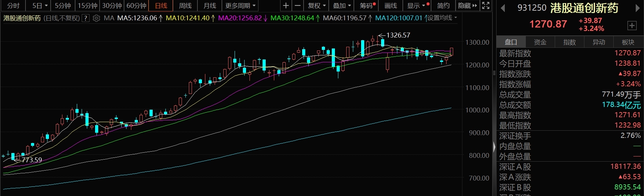
Task: Click 最低指数 value 1232.98
Action: click(x=627, y=125)
